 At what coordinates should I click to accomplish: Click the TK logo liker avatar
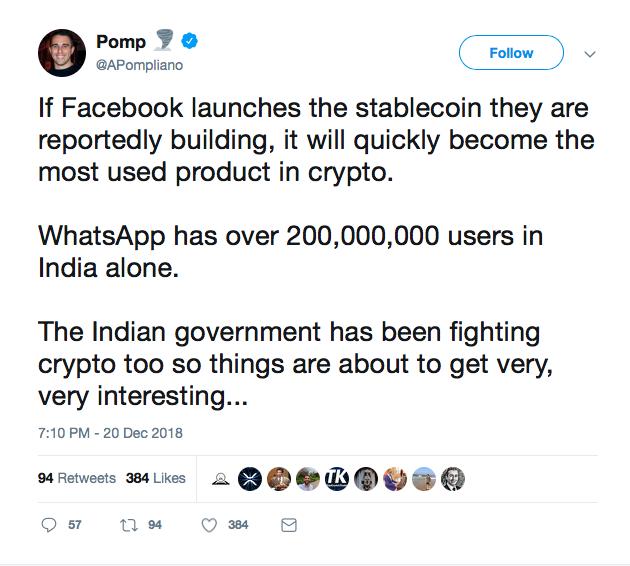[x=338, y=479]
